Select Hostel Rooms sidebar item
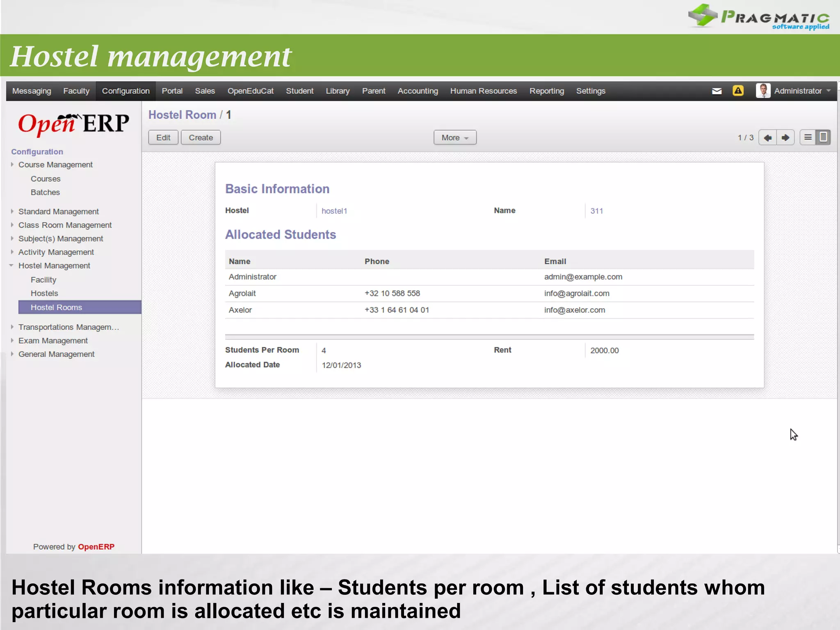Viewport: 840px width, 630px height. click(x=80, y=307)
